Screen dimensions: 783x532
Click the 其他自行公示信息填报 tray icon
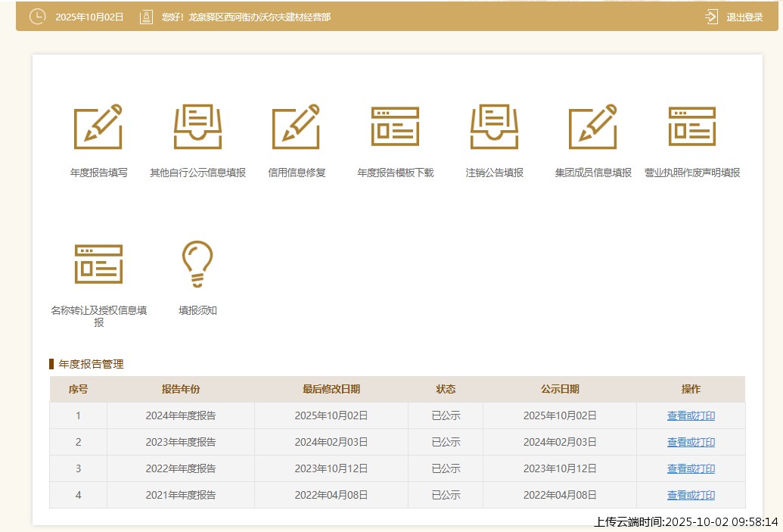tap(197, 127)
